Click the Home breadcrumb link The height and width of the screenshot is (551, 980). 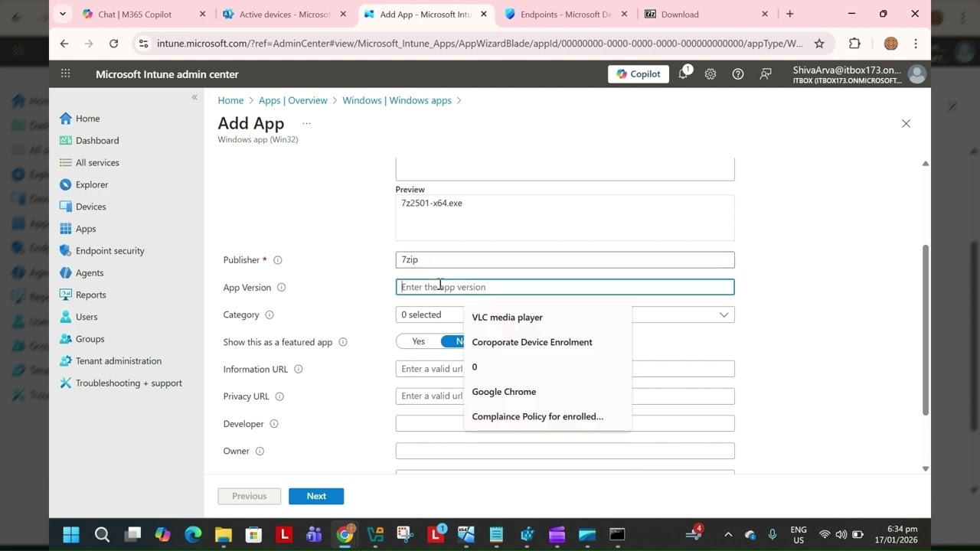[x=230, y=100]
